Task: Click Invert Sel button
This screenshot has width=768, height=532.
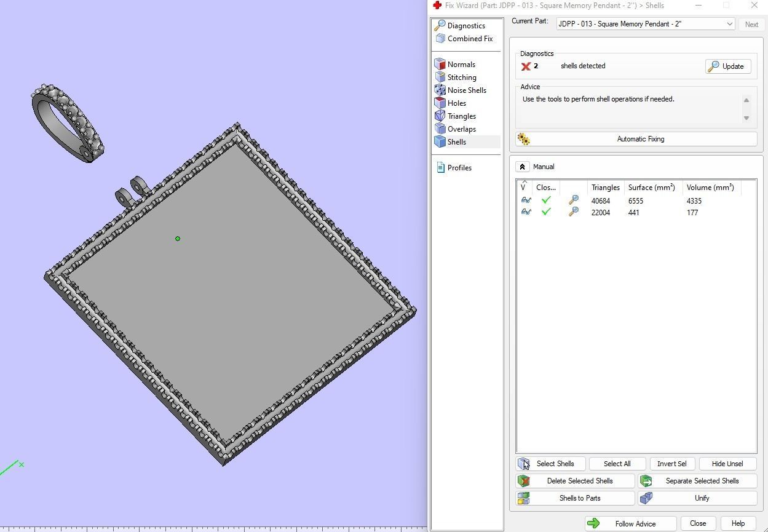Action: click(672, 464)
